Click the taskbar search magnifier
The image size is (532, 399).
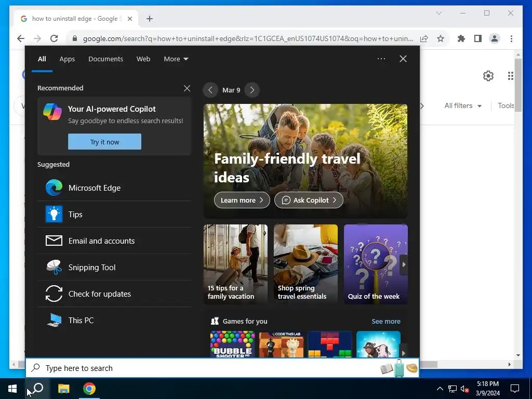38,388
